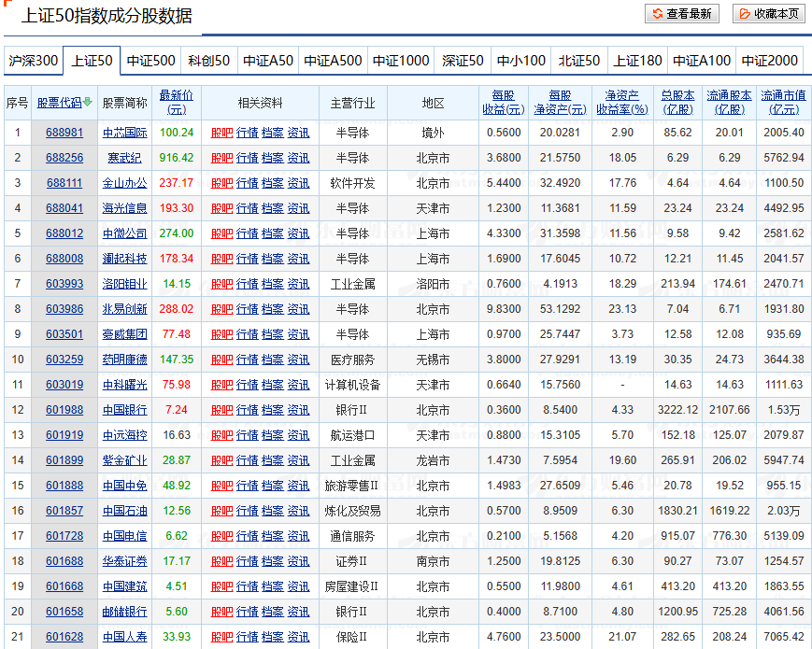Click 5947.74 market value cell
812x649 pixels.
[784, 460]
